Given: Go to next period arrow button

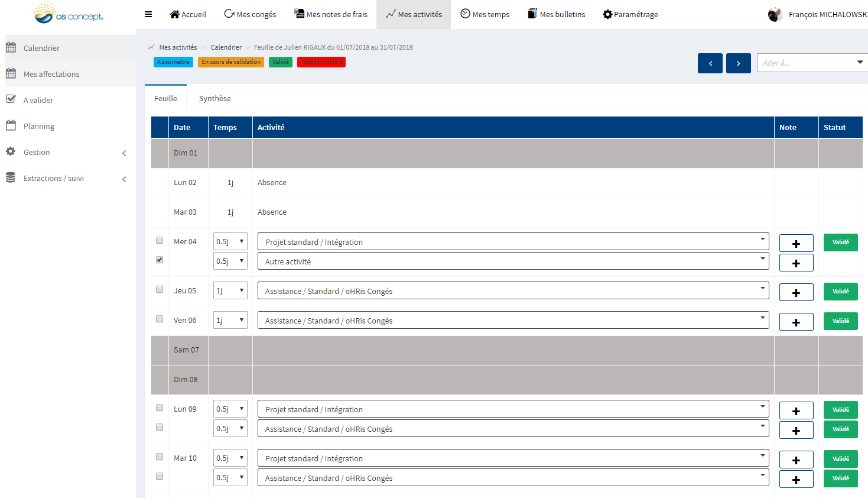Looking at the screenshot, I should [738, 63].
